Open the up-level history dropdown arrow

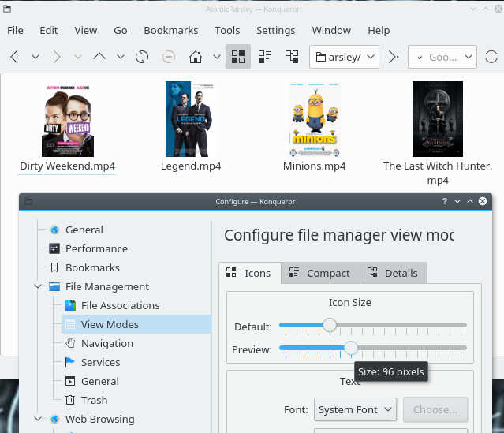pos(121,57)
